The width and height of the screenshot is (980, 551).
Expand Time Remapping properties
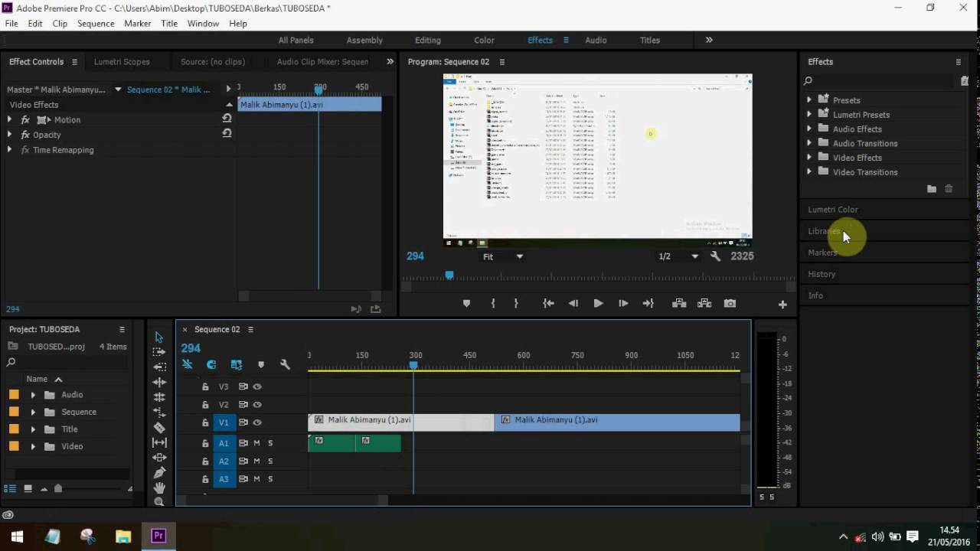9,150
